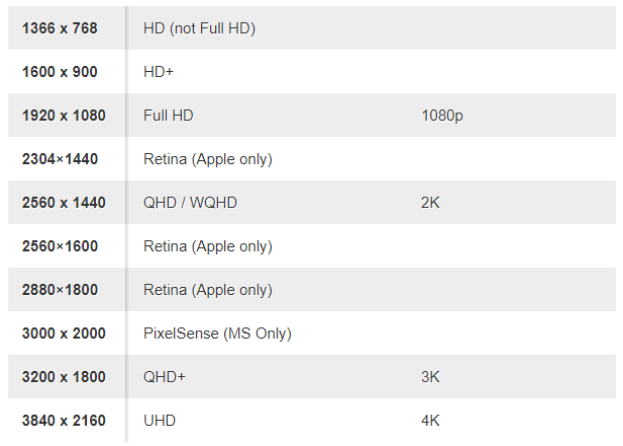
Task: Click the 2880×1800 resolution cell
Action: [60, 290]
